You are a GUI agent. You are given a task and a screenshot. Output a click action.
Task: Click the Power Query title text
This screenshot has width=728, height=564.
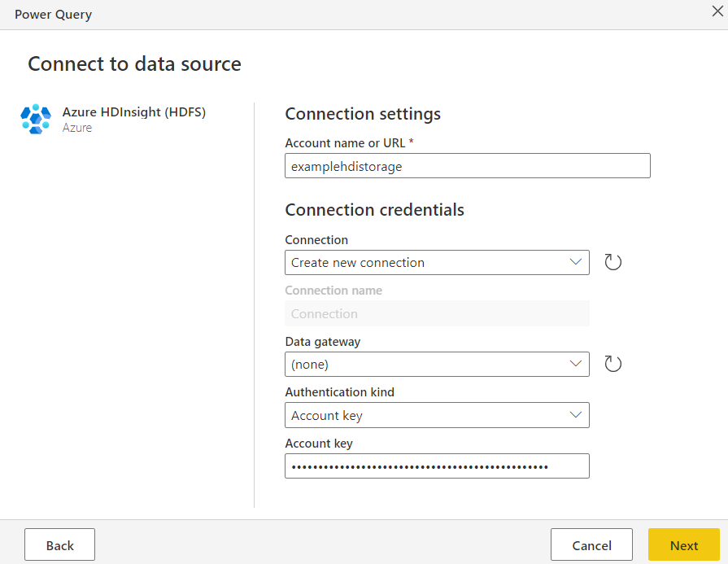click(x=53, y=15)
